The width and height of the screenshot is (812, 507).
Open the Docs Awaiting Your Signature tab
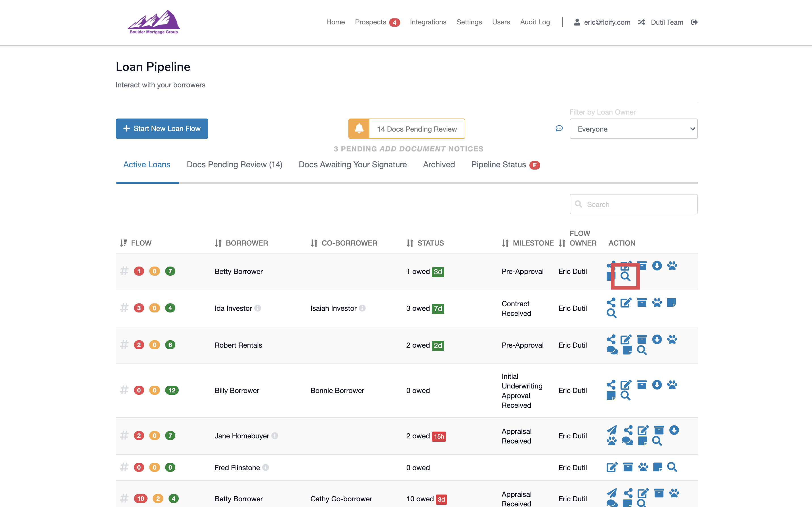click(352, 165)
